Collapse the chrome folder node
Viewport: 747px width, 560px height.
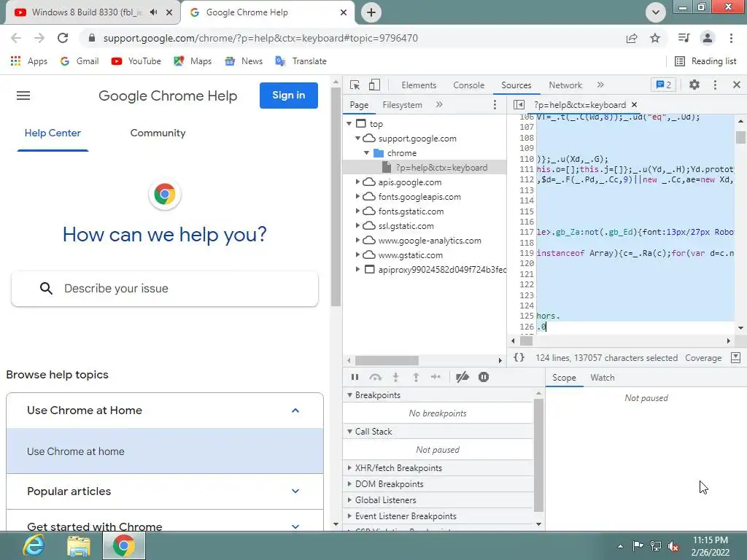tap(366, 153)
